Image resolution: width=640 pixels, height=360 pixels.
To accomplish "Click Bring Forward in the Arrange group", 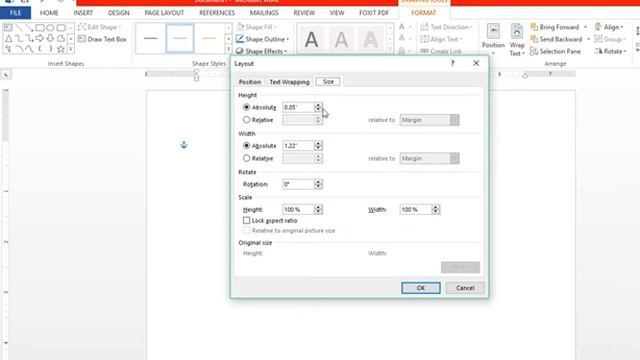I will point(555,27).
